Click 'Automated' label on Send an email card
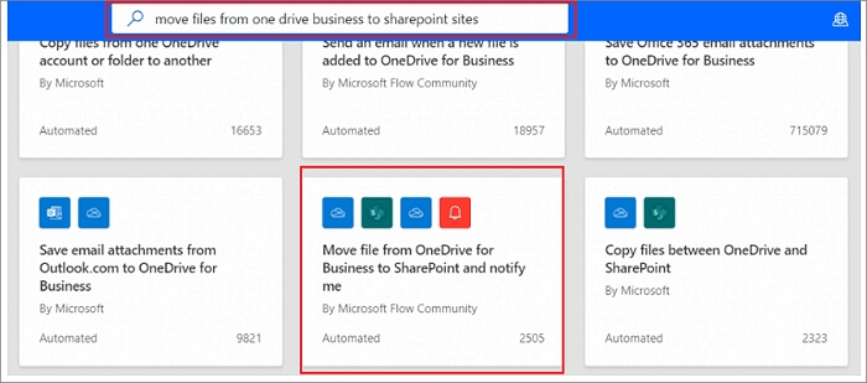Image resolution: width=867 pixels, height=383 pixels. click(351, 131)
